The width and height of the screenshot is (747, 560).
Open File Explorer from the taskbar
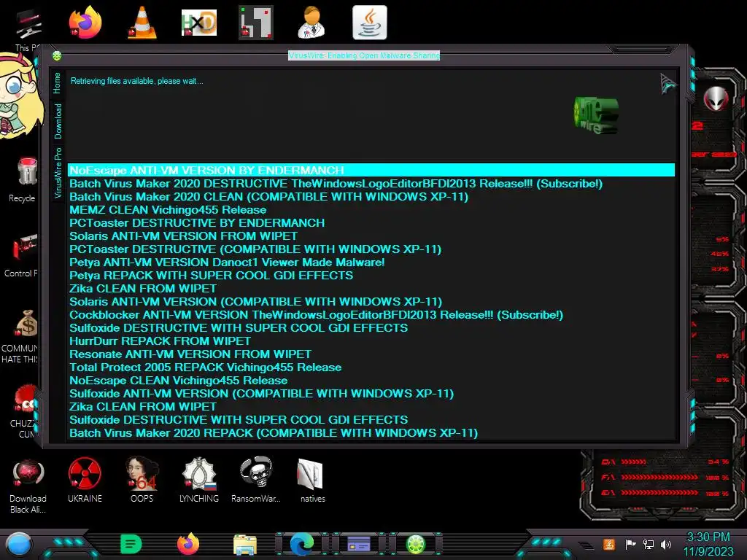pyautogui.click(x=245, y=544)
